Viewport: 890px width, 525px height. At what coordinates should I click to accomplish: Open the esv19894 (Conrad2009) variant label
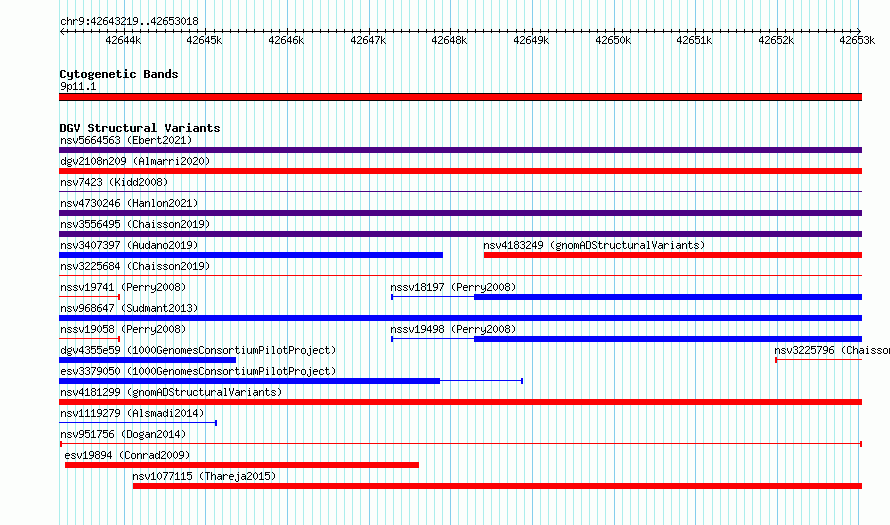pos(127,455)
